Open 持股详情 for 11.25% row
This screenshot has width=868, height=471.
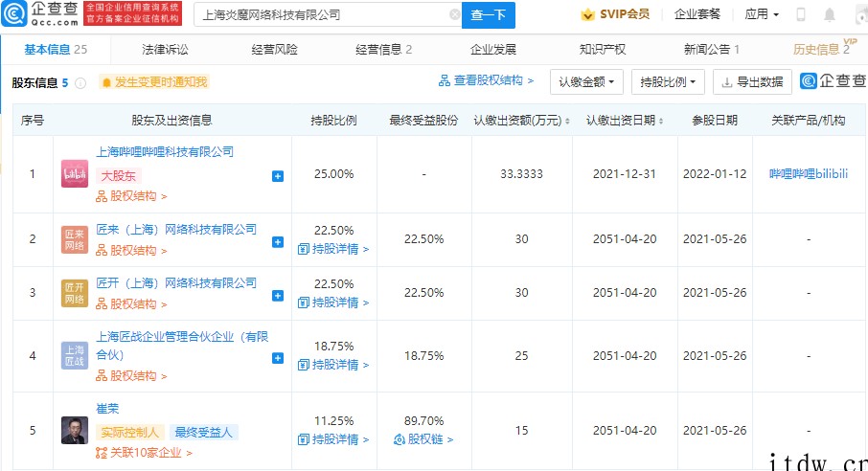[333, 439]
